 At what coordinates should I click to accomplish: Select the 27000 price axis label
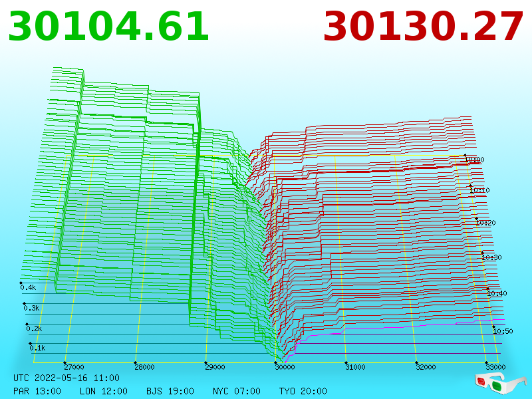point(74,367)
